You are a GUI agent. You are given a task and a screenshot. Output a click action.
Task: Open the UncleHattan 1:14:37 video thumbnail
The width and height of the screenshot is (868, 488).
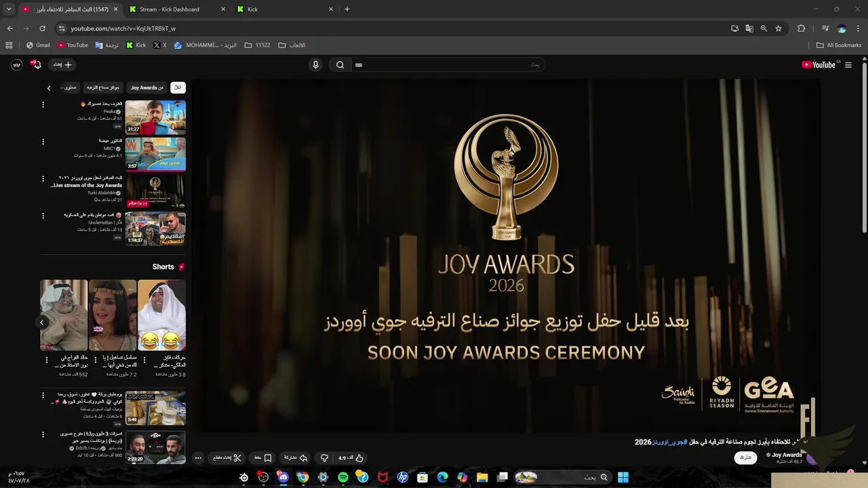click(x=155, y=228)
